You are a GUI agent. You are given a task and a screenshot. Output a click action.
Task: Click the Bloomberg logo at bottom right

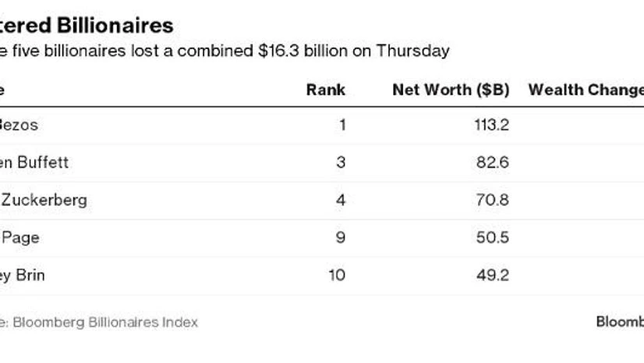point(620,322)
